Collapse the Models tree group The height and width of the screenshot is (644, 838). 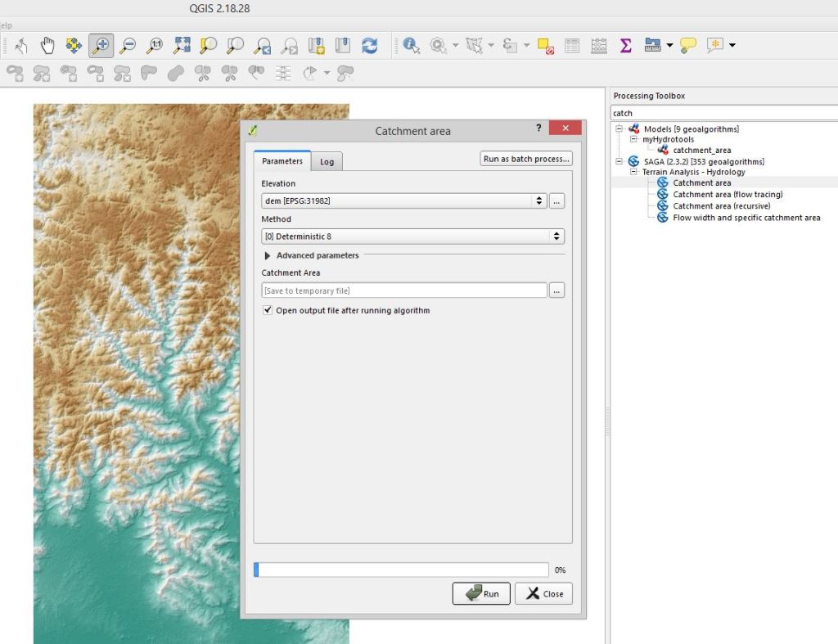[619, 129]
